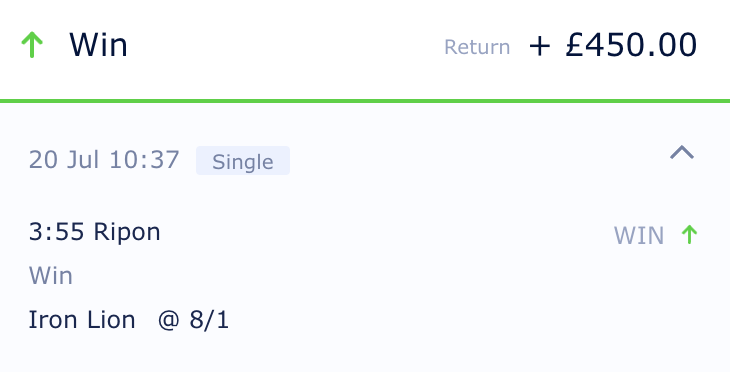Click the @ symbol before the odds
The image size is (730, 372).
[169, 321]
